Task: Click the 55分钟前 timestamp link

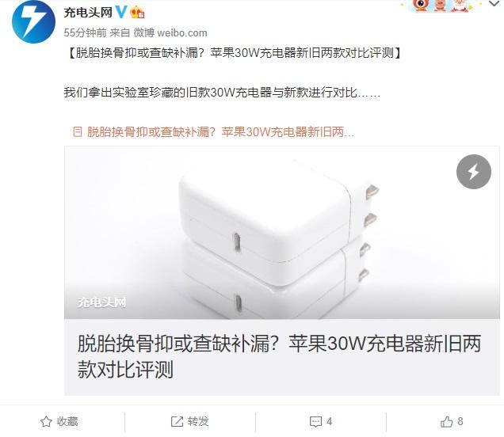Action: (x=85, y=32)
